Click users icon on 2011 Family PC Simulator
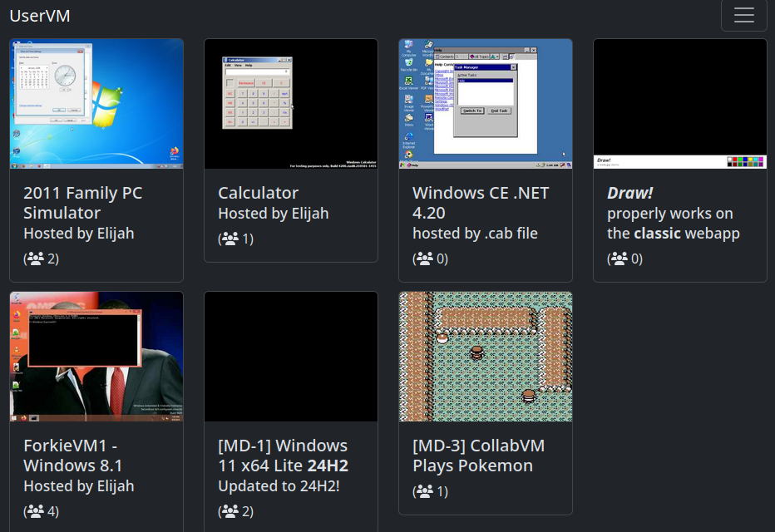Image resolution: width=775 pixels, height=532 pixels. click(x=36, y=259)
